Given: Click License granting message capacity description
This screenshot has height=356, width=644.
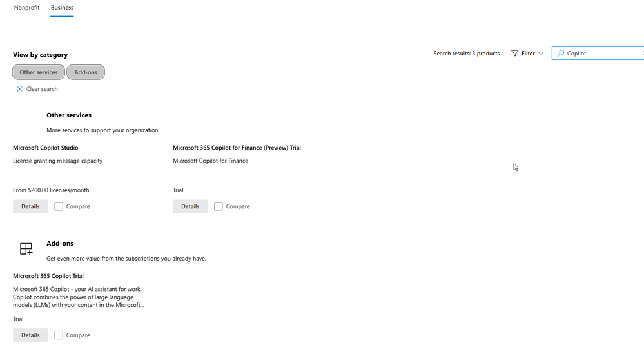Looking at the screenshot, I should tap(58, 161).
